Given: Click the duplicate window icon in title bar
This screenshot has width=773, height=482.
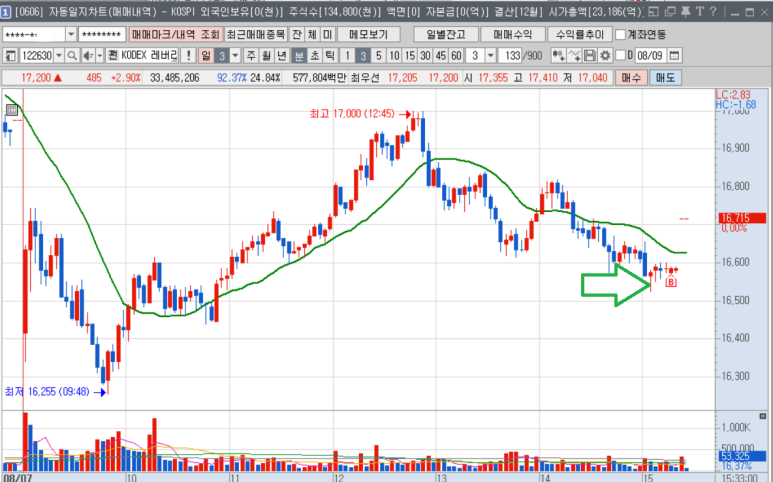Looking at the screenshot, I should tap(669, 11).
